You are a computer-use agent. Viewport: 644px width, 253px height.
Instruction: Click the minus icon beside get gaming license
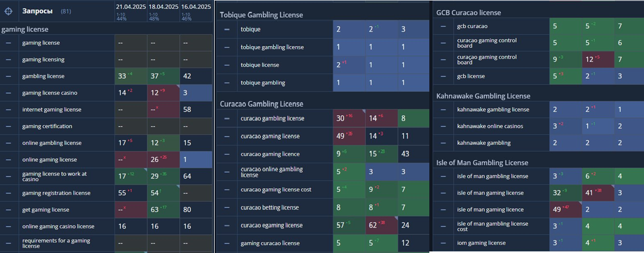point(8,210)
